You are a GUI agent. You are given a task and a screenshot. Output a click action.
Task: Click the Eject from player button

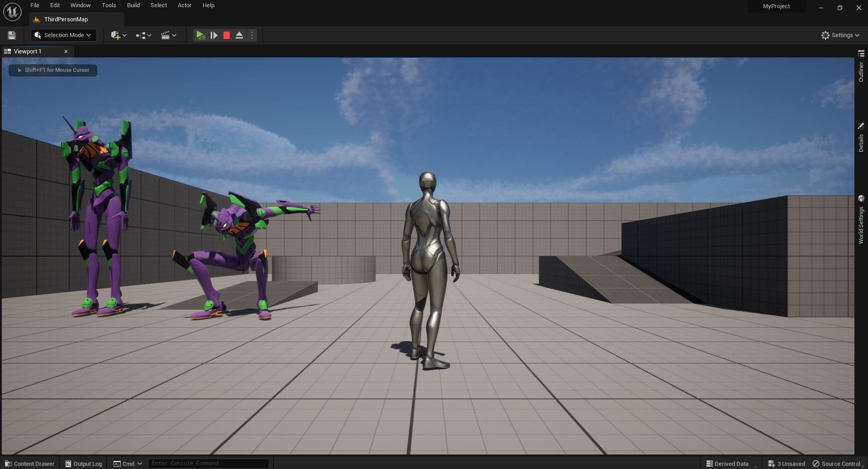(239, 35)
